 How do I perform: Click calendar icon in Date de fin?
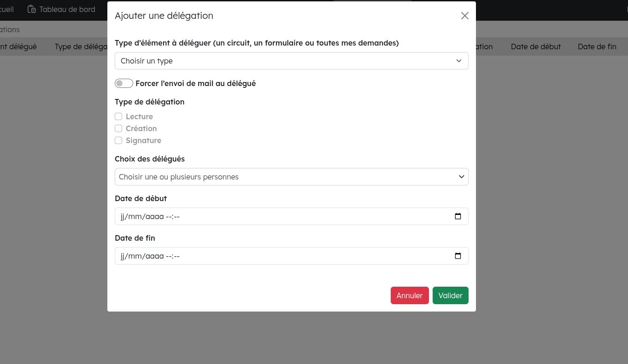[458, 256]
